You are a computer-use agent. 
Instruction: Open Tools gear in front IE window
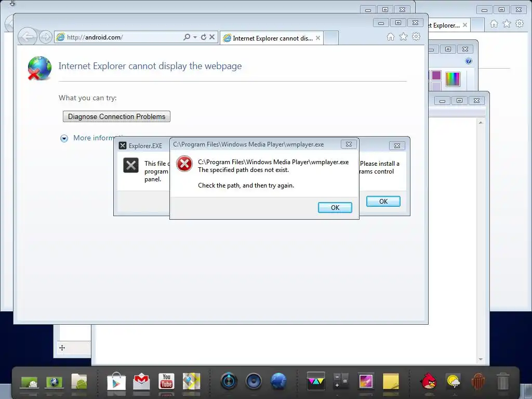pos(416,36)
